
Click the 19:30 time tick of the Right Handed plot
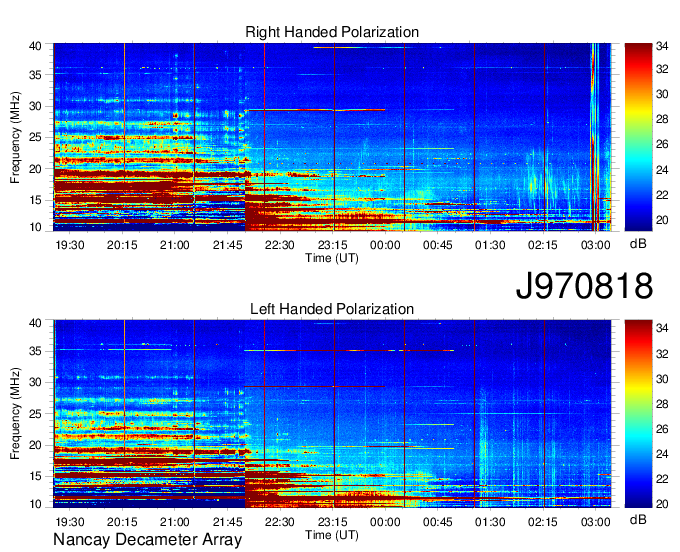pos(69,245)
